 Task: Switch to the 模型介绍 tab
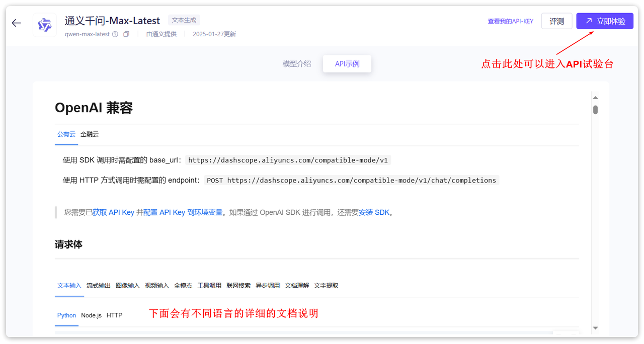[x=297, y=63]
